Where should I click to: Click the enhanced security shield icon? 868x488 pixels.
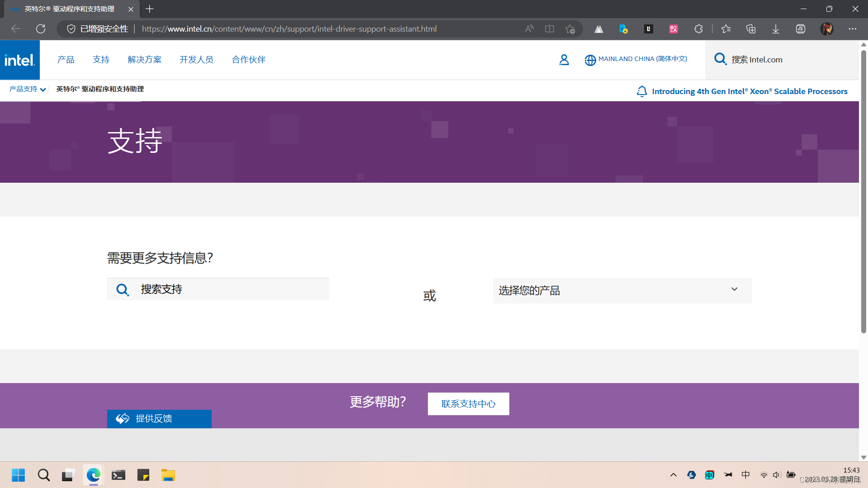(71, 29)
